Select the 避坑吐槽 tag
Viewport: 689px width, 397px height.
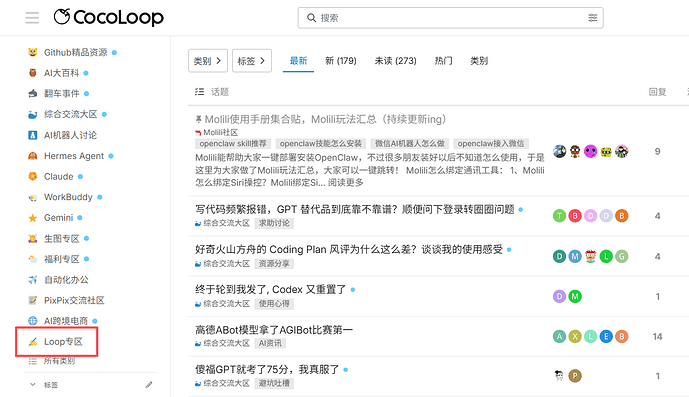click(274, 383)
